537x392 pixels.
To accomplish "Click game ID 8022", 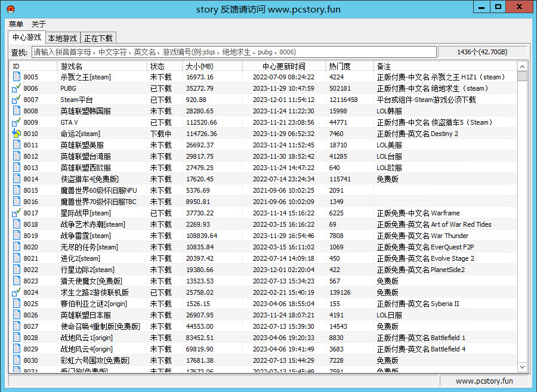I will pos(30,270).
